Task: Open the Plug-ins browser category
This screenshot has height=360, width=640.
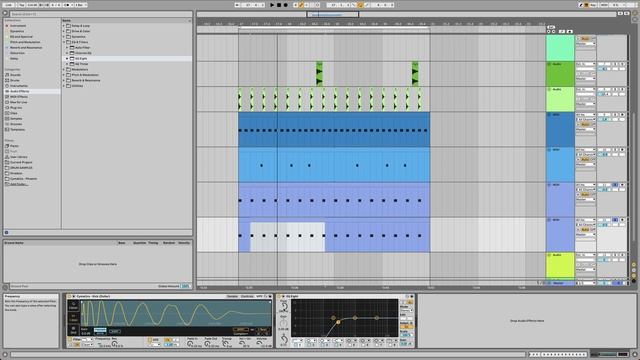Action: 16,108
